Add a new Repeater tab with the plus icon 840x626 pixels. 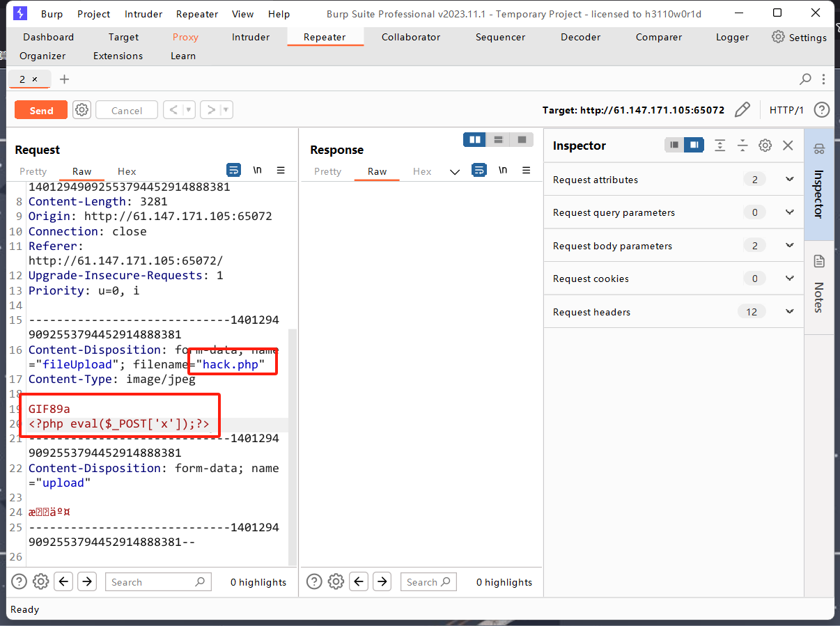(x=65, y=79)
